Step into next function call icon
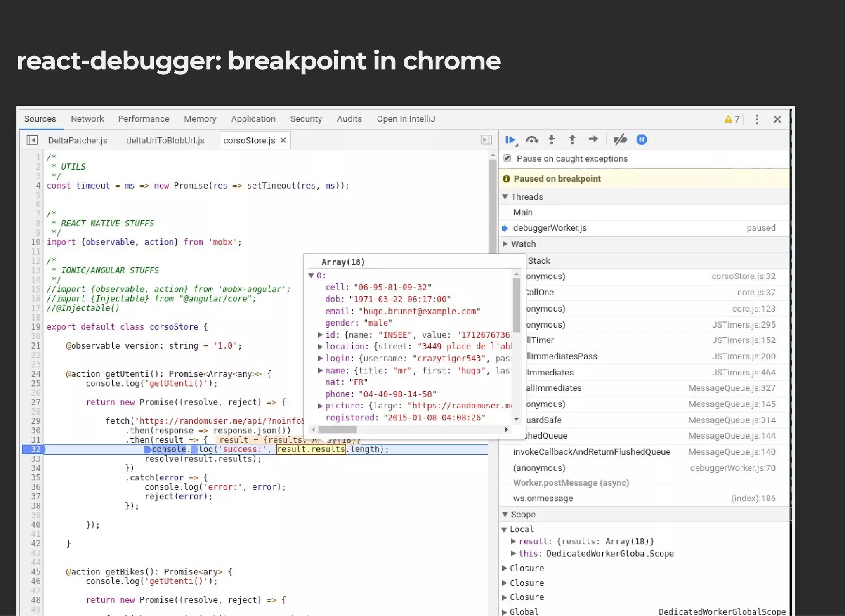845x616 pixels. [x=552, y=140]
